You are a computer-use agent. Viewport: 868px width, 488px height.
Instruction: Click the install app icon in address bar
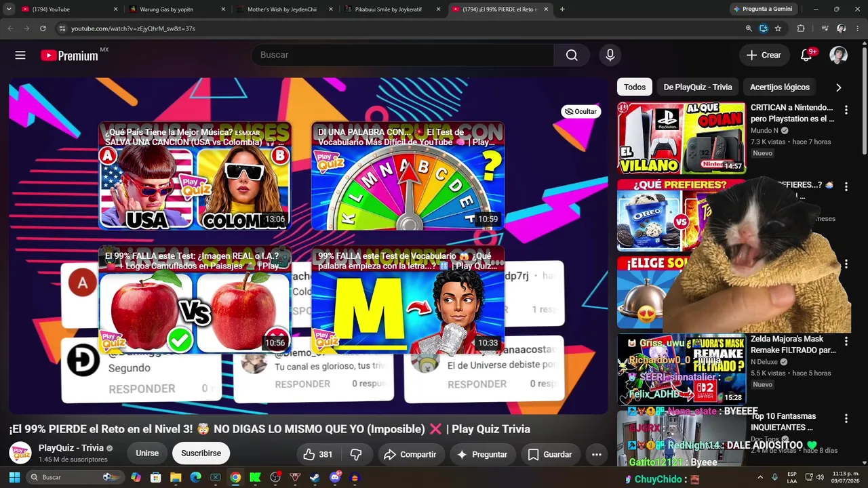(764, 28)
